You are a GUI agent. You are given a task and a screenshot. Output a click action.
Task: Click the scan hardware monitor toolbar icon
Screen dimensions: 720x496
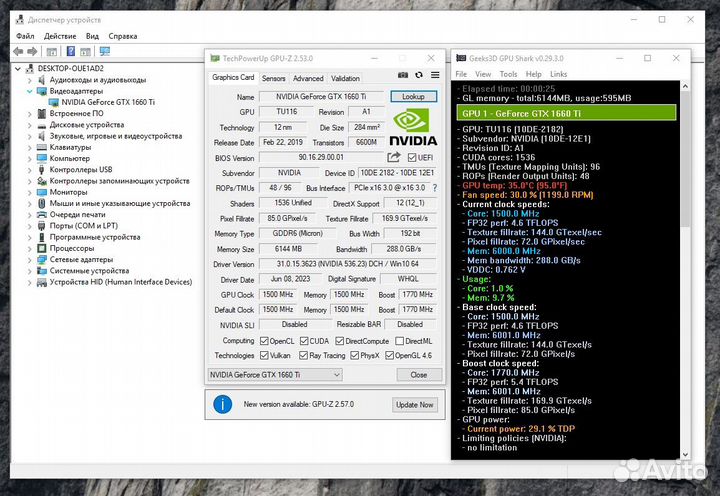(105, 51)
